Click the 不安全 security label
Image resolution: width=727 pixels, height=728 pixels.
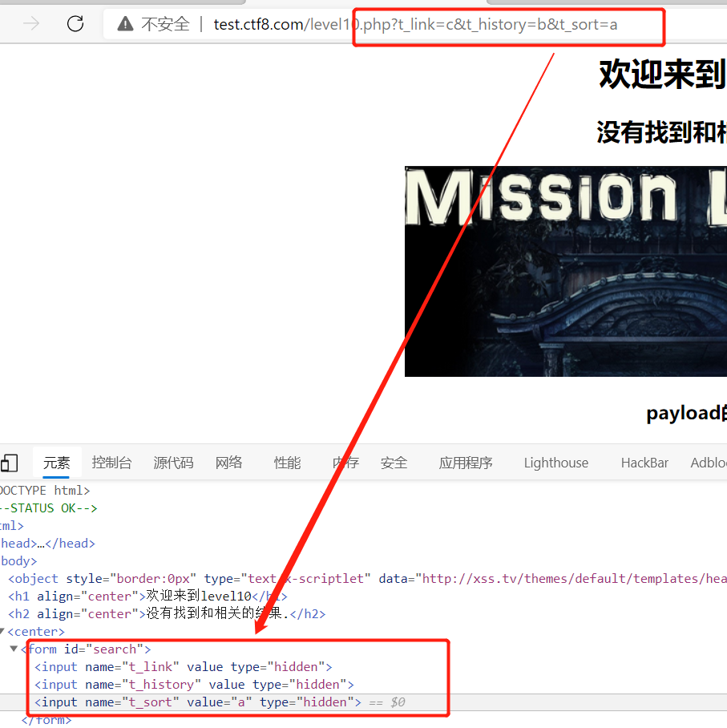(165, 24)
